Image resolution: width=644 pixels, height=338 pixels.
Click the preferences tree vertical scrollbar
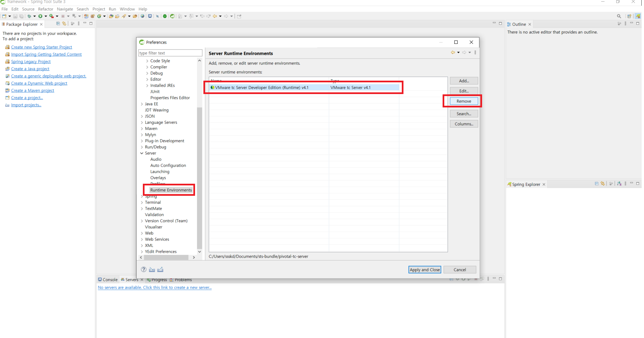point(199,177)
